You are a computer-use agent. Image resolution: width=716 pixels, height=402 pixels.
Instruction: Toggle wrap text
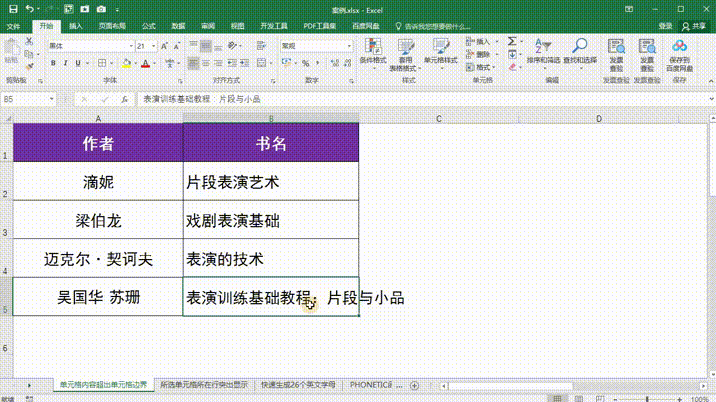[x=261, y=46]
